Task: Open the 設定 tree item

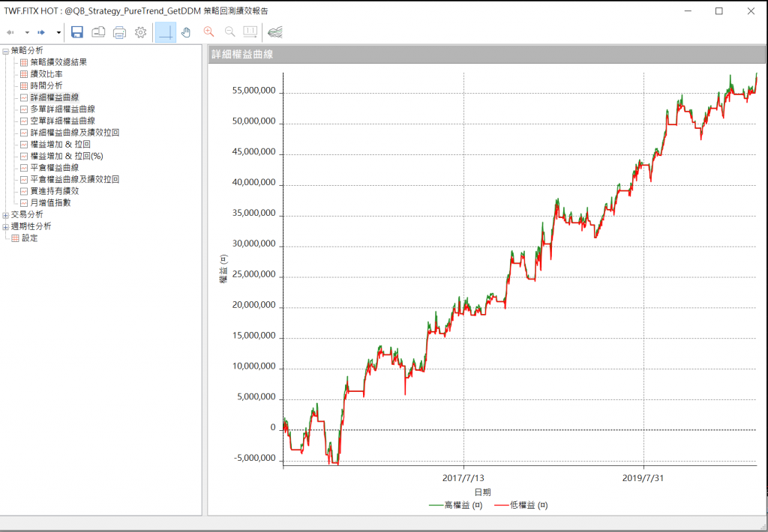Action: 29,238
